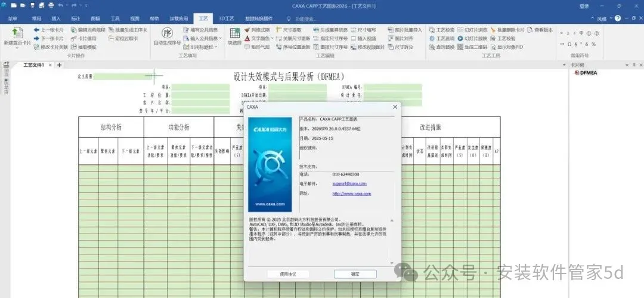This screenshot has width=644, height=298.
Task: Open the 风格 style dropdown
Action: click(x=611, y=19)
